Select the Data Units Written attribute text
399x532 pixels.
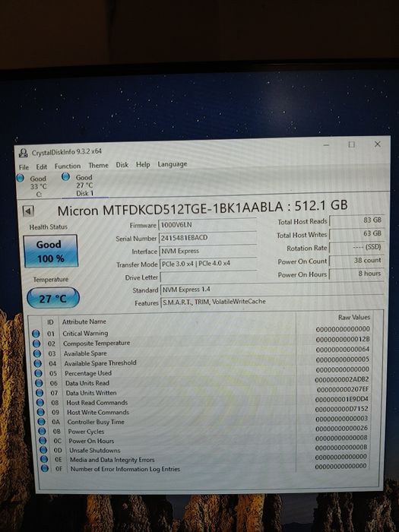click(91, 393)
